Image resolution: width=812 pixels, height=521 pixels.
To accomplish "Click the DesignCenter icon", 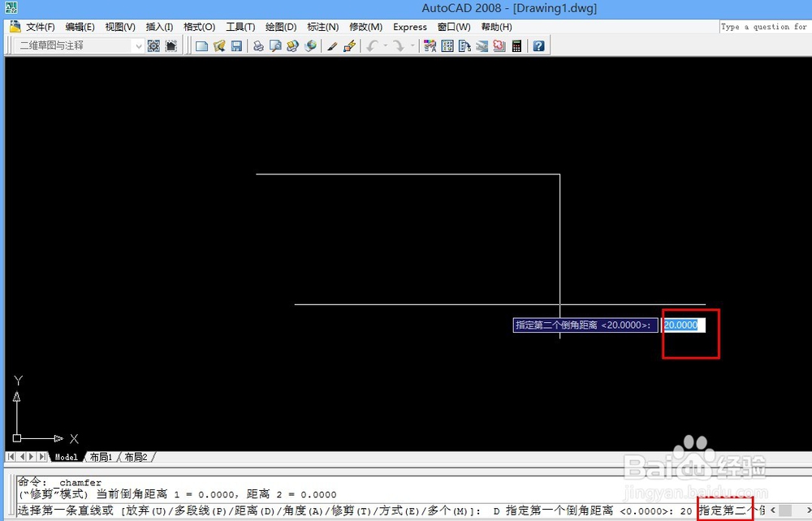I will (447, 46).
